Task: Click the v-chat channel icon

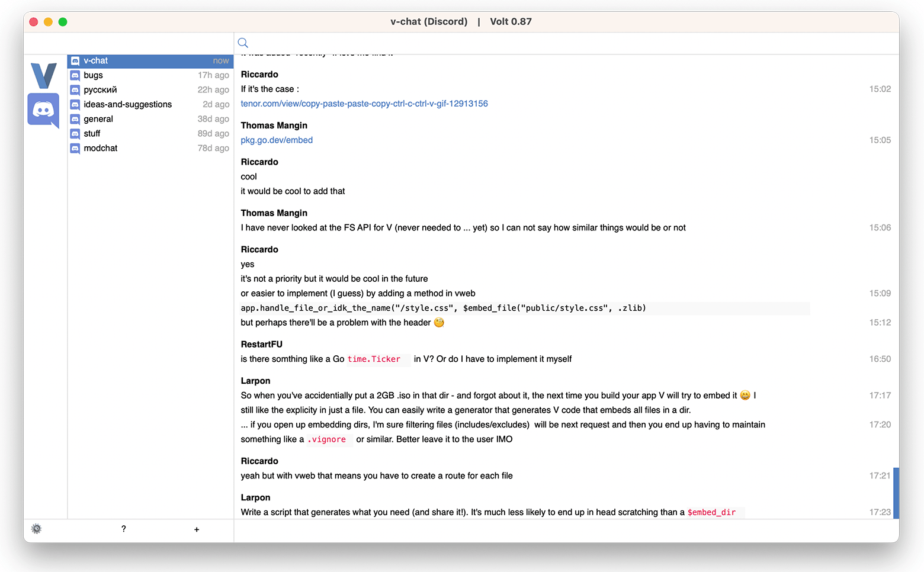Action: click(x=75, y=61)
